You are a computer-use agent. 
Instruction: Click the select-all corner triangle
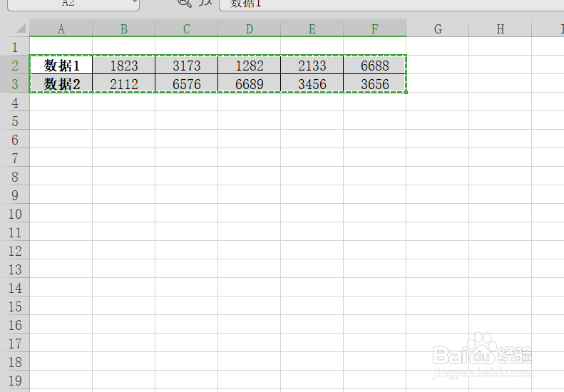21,28
